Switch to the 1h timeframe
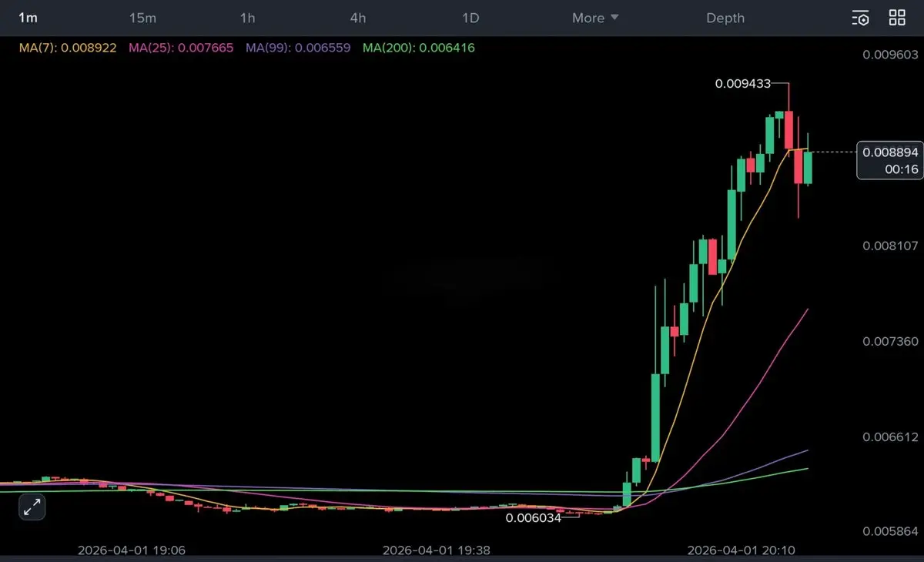Viewport: 924px width, 562px height. 247,18
